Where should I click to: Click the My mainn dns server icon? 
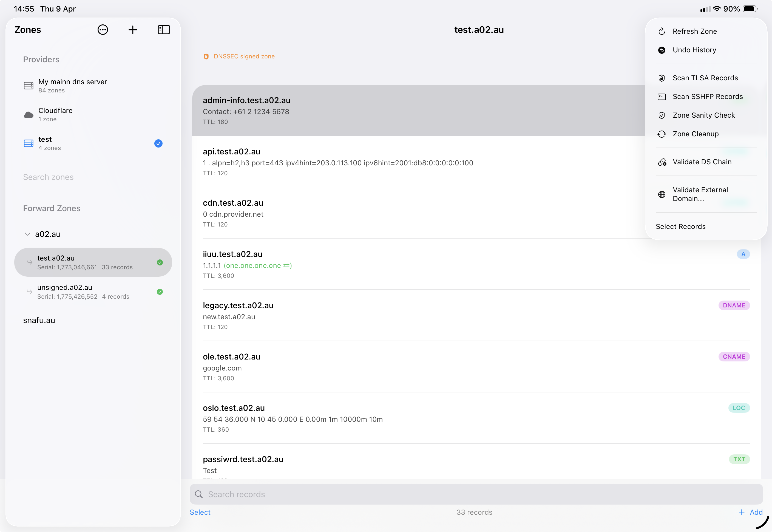click(x=29, y=86)
